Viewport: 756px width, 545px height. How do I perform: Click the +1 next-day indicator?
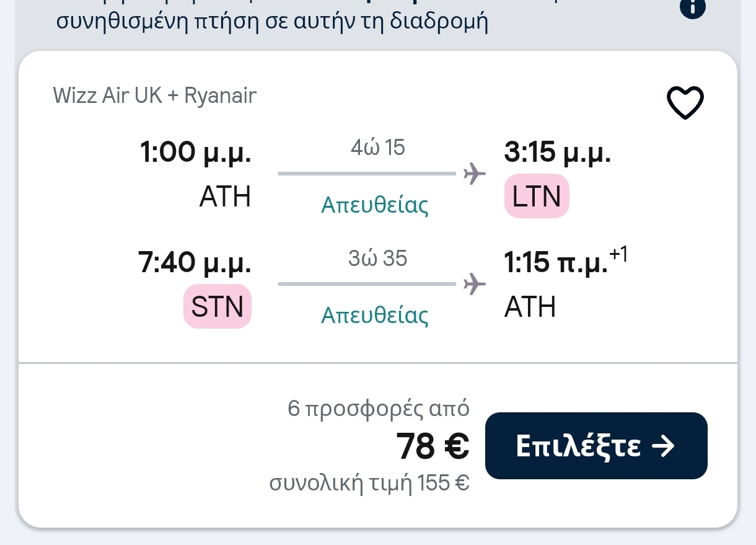[x=618, y=254]
